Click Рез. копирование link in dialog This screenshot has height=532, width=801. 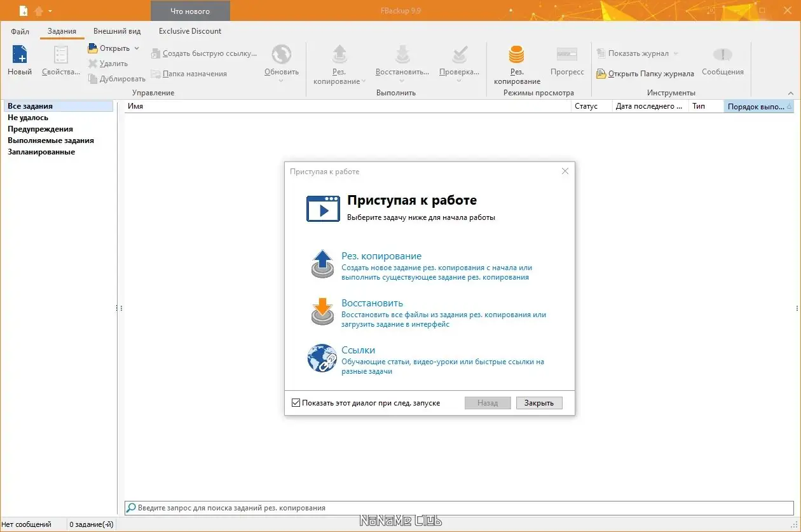(x=381, y=256)
